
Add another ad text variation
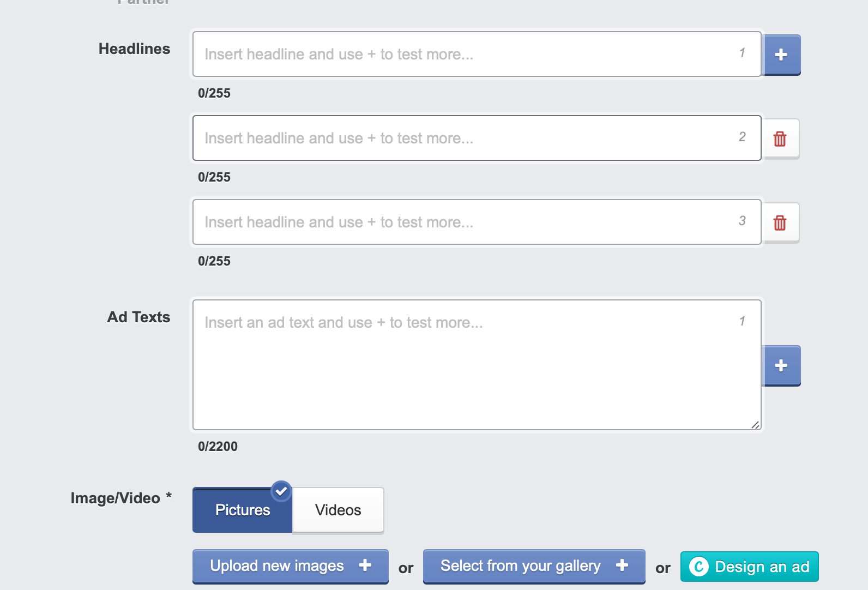(781, 365)
